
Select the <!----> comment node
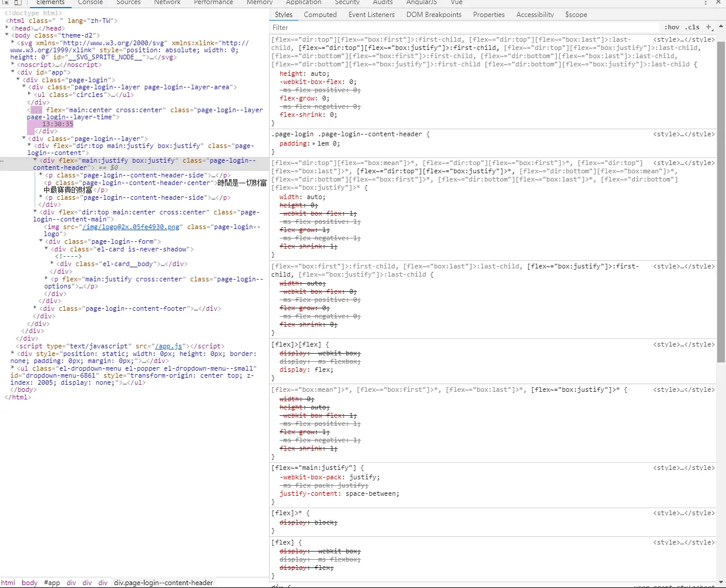pos(68,256)
